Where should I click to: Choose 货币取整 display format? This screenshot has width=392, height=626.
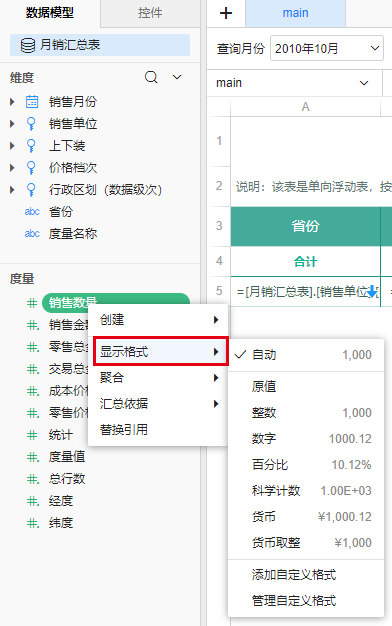tap(306, 543)
